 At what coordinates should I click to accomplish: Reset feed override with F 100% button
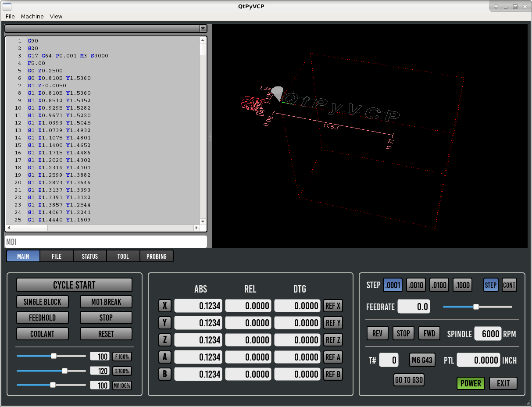(x=122, y=357)
